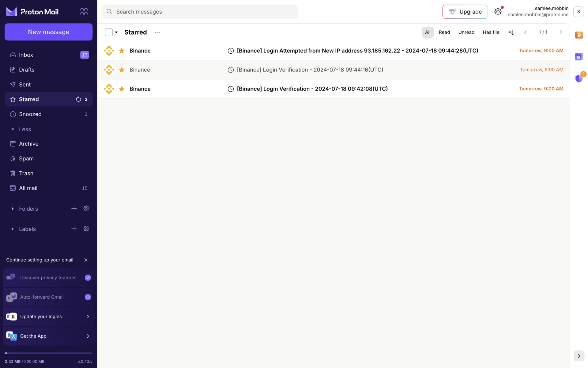Refresh the Starred folder
This screenshot has width=588, height=368.
click(78, 99)
